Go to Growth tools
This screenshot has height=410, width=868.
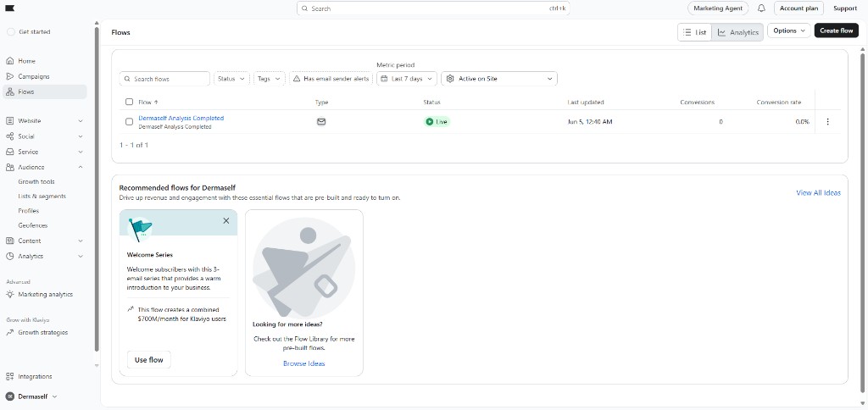pos(36,181)
